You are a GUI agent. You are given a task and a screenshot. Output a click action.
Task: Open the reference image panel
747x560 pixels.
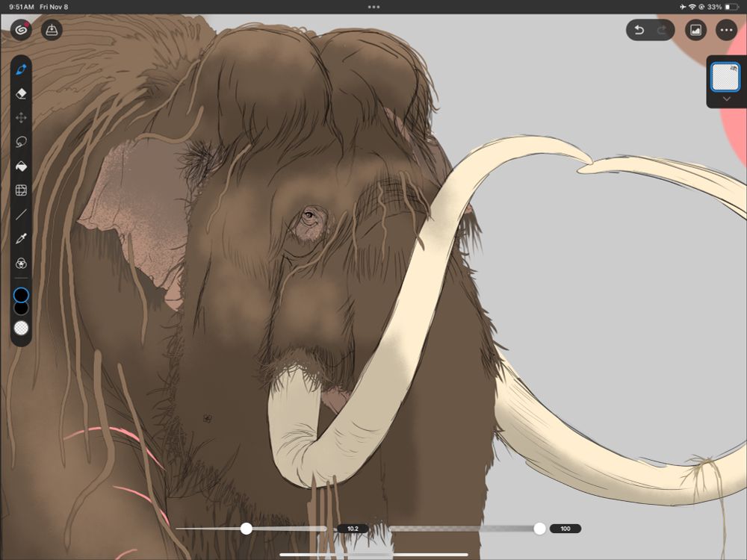click(x=695, y=30)
